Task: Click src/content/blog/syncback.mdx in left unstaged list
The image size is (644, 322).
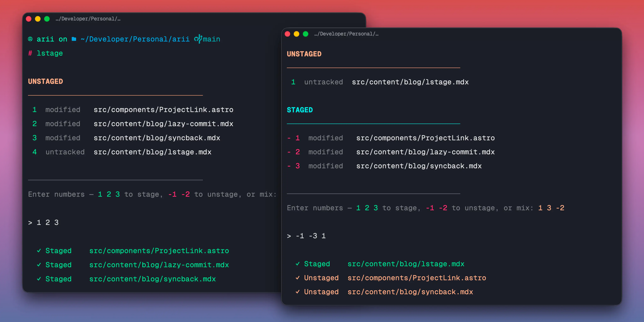Action: tap(157, 138)
